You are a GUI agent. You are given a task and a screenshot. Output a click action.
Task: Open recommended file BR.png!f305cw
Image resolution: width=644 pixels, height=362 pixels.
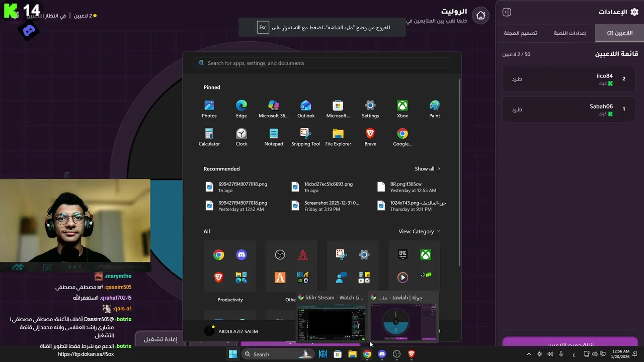coord(409,187)
